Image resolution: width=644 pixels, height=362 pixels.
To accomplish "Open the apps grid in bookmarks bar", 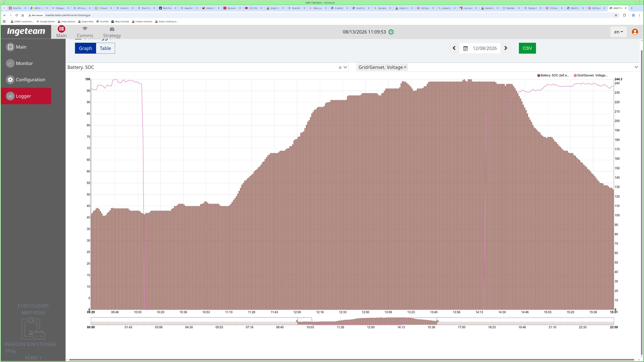I will [4, 21].
